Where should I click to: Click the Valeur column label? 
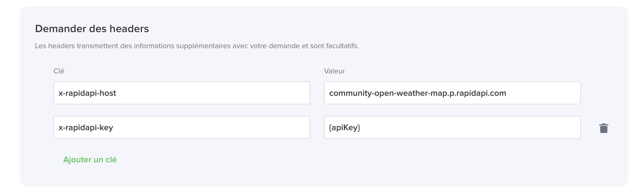(x=334, y=71)
